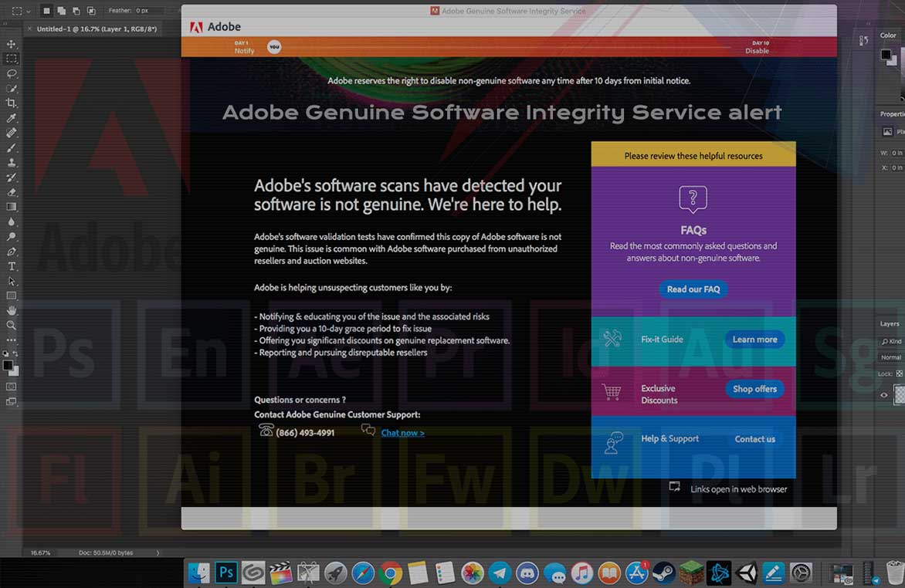Screen dimensions: 905x588
Task: Select the Rectangle shape tool
Action: click(x=11, y=296)
